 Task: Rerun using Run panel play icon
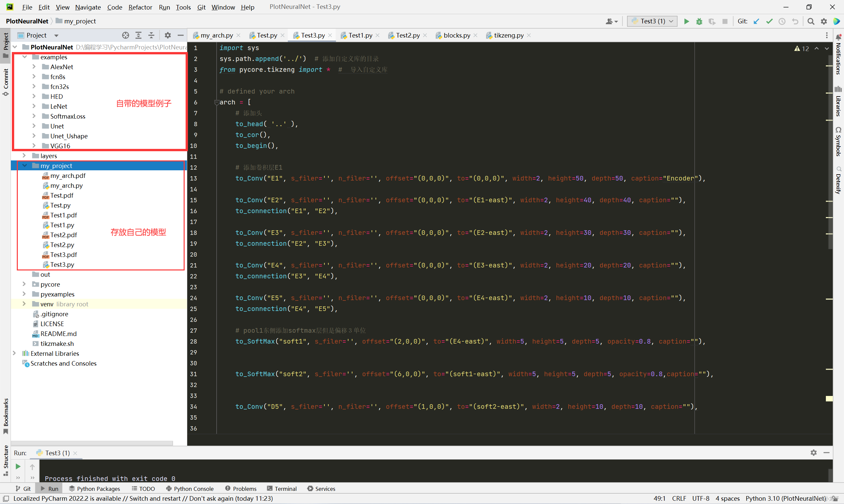coord(18,467)
